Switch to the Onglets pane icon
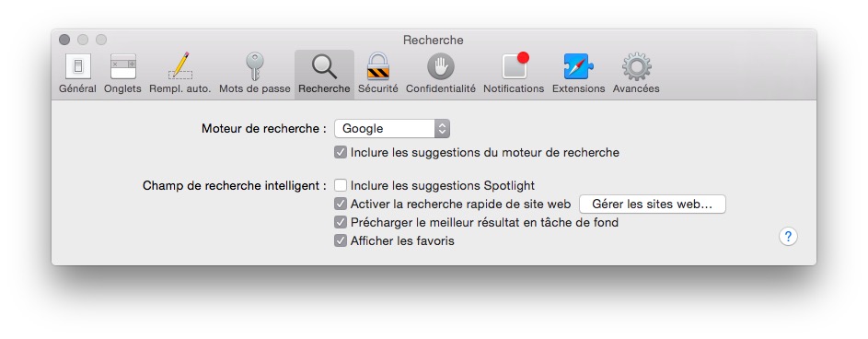868x339 pixels. (x=123, y=66)
